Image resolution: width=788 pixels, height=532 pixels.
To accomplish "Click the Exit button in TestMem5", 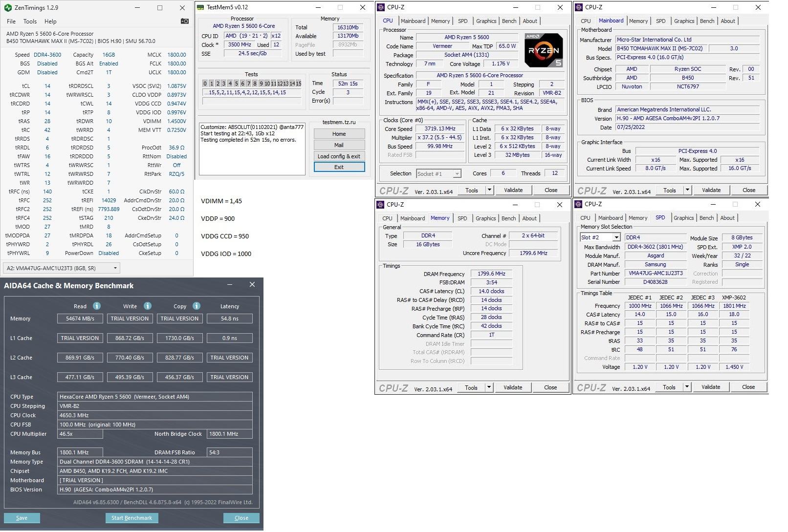I will tap(339, 167).
